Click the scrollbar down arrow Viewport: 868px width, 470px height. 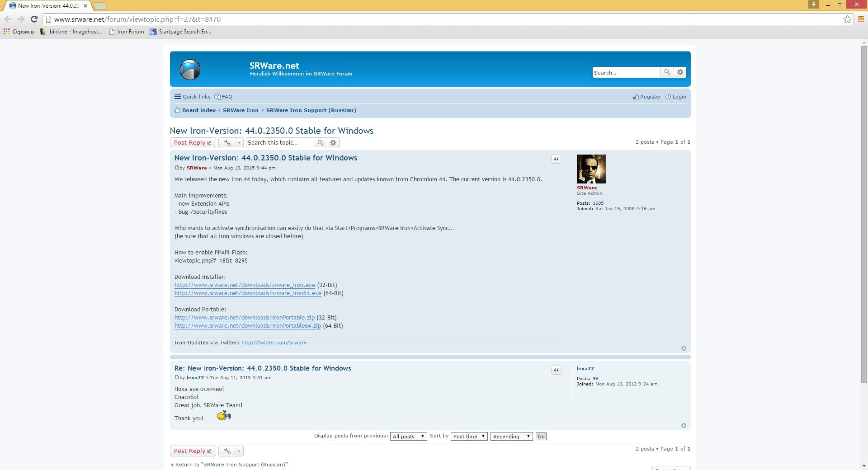click(864, 466)
